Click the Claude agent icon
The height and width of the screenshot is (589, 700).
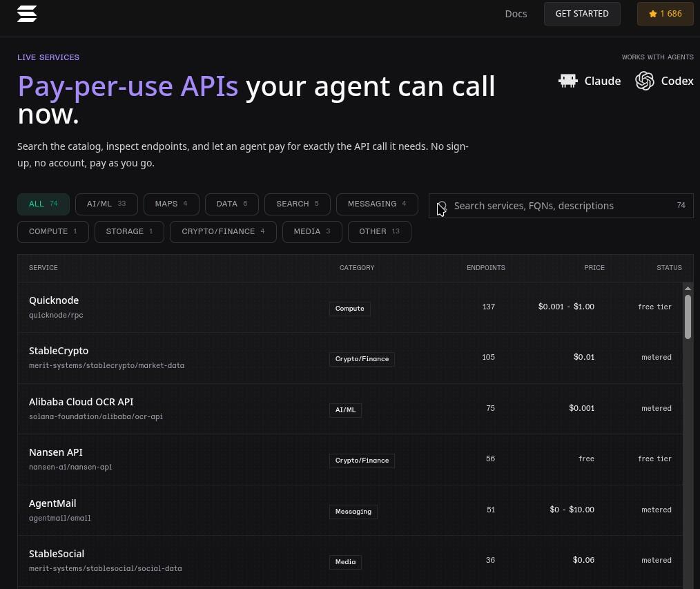coord(568,81)
